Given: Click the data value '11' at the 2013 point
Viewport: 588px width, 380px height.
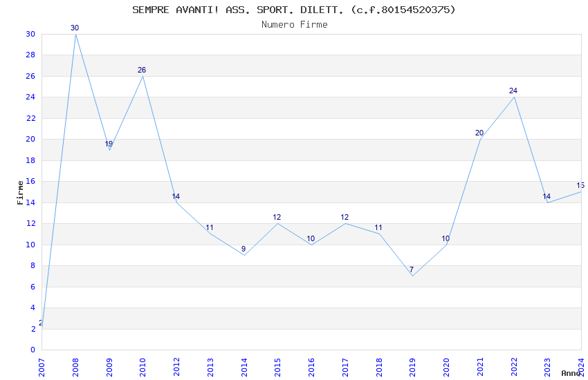Looking at the screenshot, I should [209, 227].
